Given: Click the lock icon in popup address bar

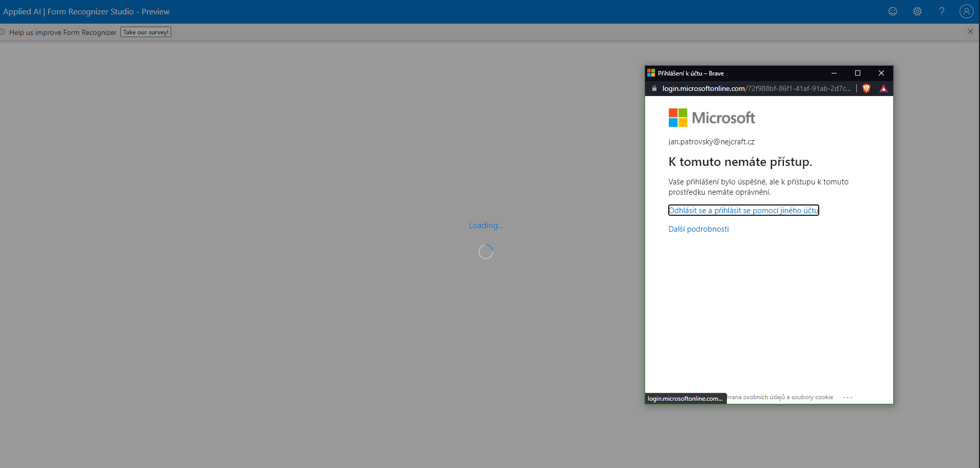Looking at the screenshot, I should coord(654,88).
